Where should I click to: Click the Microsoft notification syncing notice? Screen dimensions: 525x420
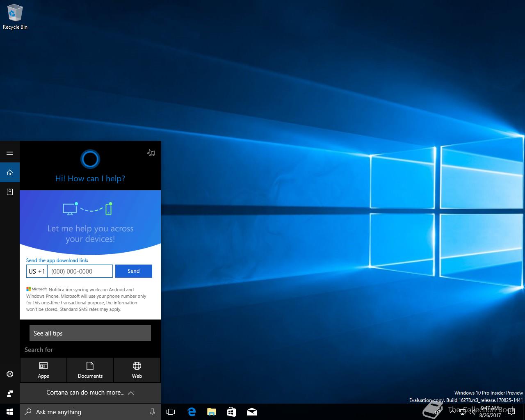pyautogui.click(x=87, y=299)
